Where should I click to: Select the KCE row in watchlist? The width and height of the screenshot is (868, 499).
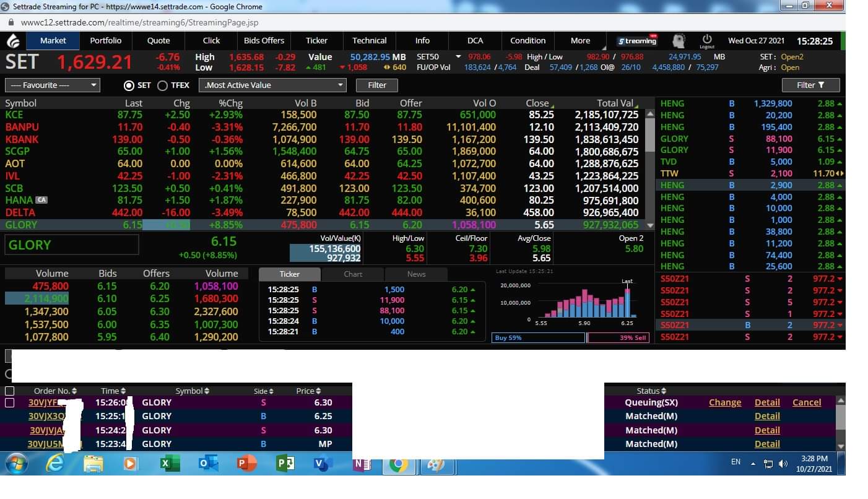pyautogui.click(x=322, y=115)
